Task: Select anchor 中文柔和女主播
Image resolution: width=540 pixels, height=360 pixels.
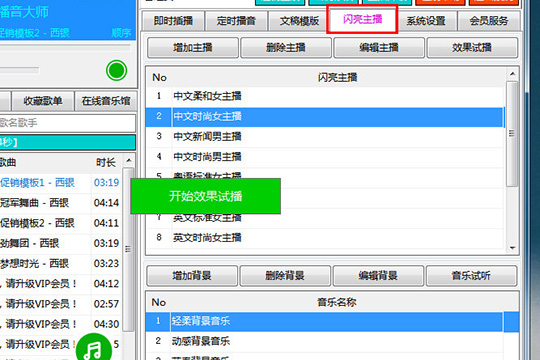Action: (x=325, y=96)
